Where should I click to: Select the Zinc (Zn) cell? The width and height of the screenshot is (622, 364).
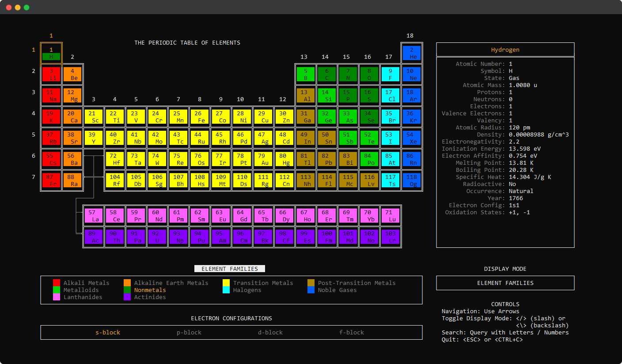284,117
